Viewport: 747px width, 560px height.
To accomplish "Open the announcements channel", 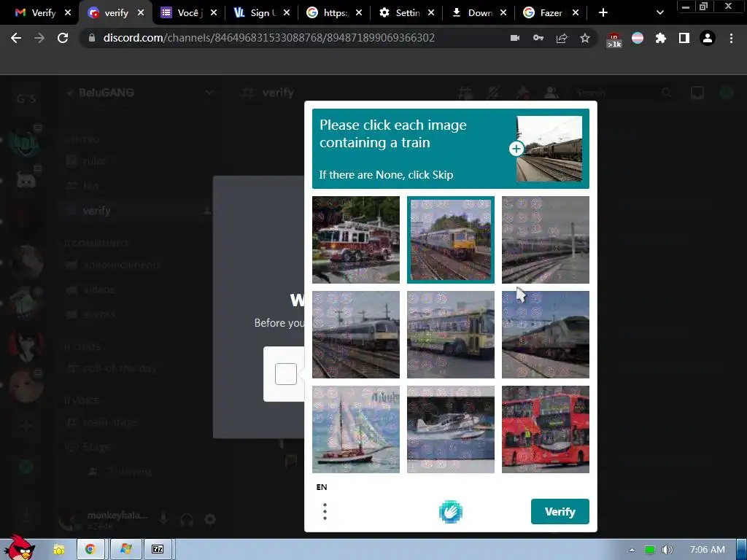I will [122, 265].
